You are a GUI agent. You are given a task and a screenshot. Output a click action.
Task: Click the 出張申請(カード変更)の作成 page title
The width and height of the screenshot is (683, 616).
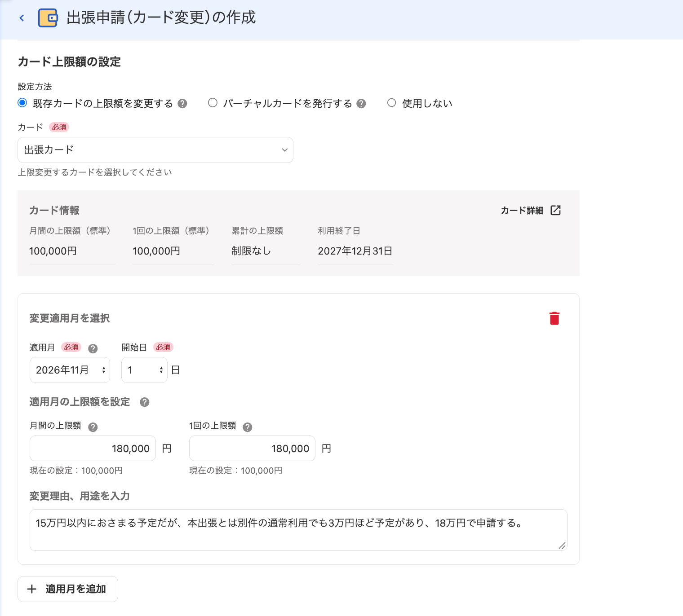(x=161, y=18)
